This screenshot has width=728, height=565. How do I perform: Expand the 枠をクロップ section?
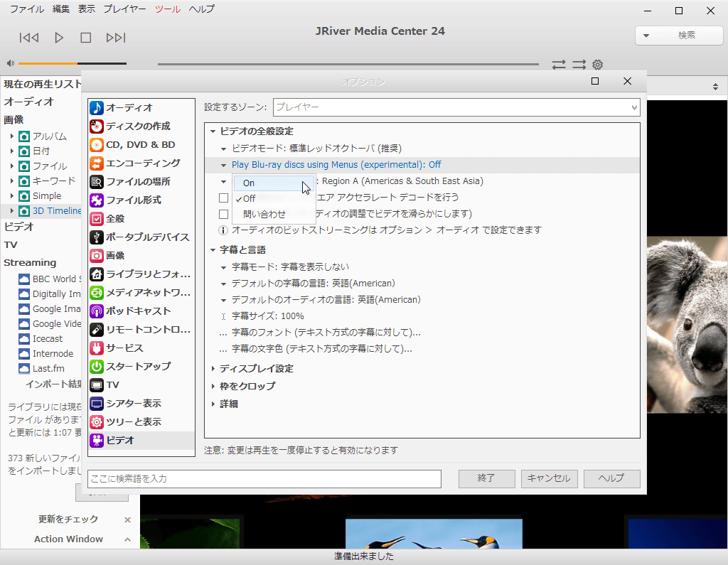pos(213,387)
